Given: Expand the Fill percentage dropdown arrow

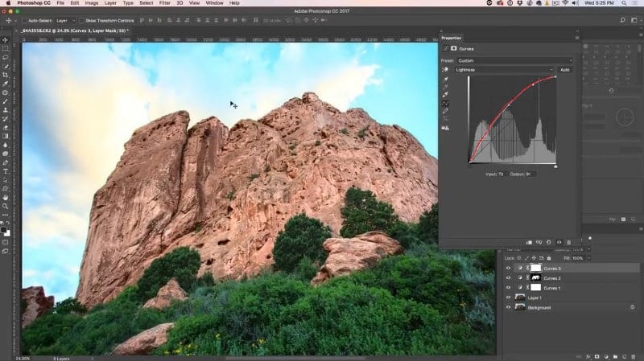Looking at the screenshot, I should (588, 258).
